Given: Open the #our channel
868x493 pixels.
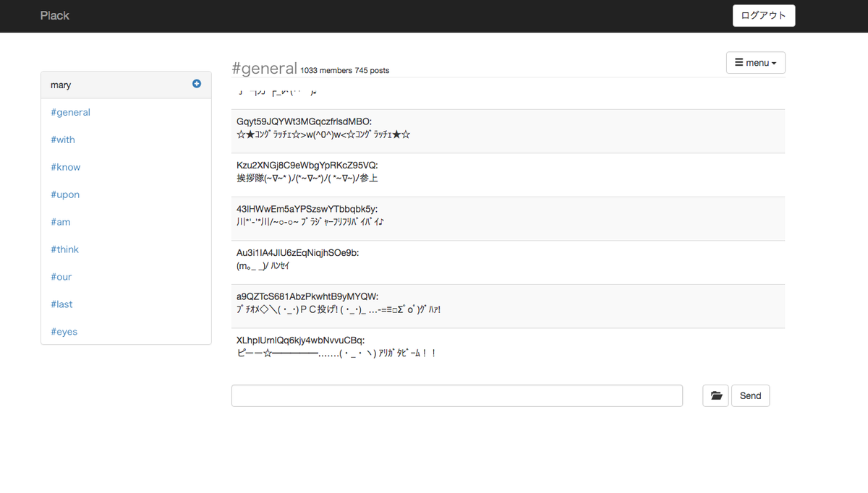Looking at the screenshot, I should (x=61, y=277).
